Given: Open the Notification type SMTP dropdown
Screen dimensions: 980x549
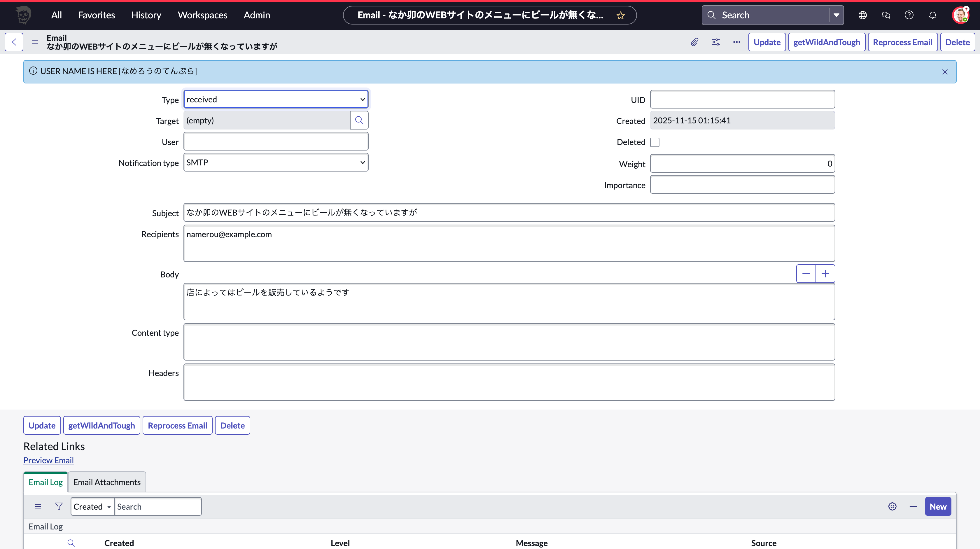Looking at the screenshot, I should 275,162.
